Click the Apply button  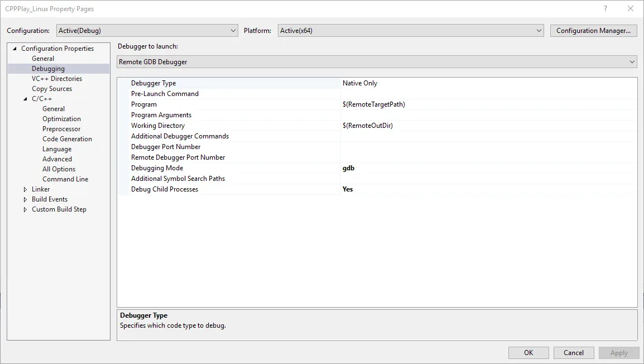[619, 352]
